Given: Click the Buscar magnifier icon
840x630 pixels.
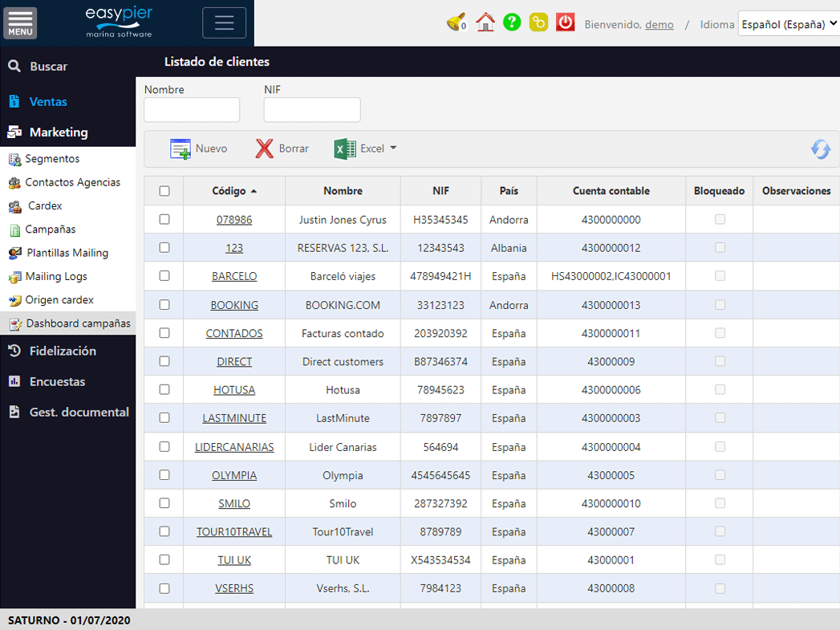Looking at the screenshot, I should 14,66.
